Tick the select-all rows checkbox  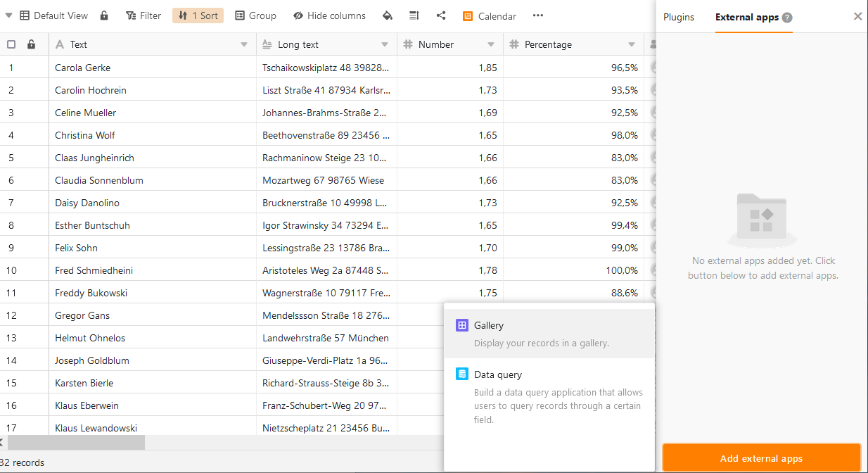pyautogui.click(x=11, y=44)
